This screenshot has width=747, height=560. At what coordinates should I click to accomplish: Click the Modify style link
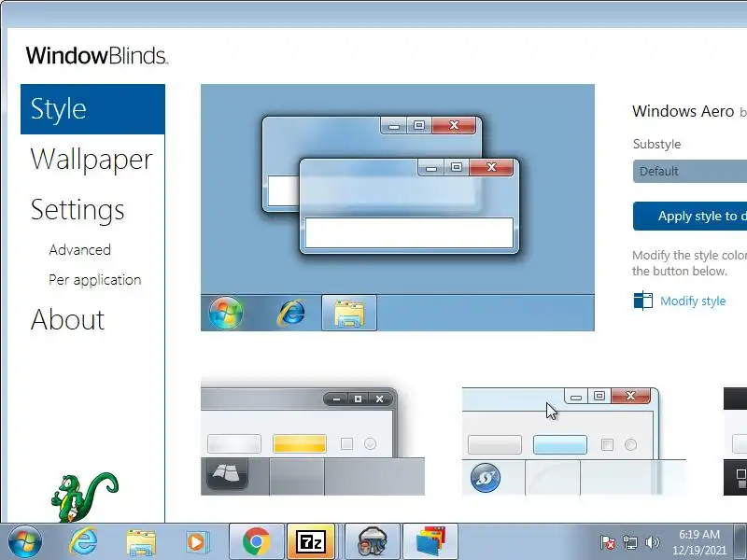tap(693, 301)
